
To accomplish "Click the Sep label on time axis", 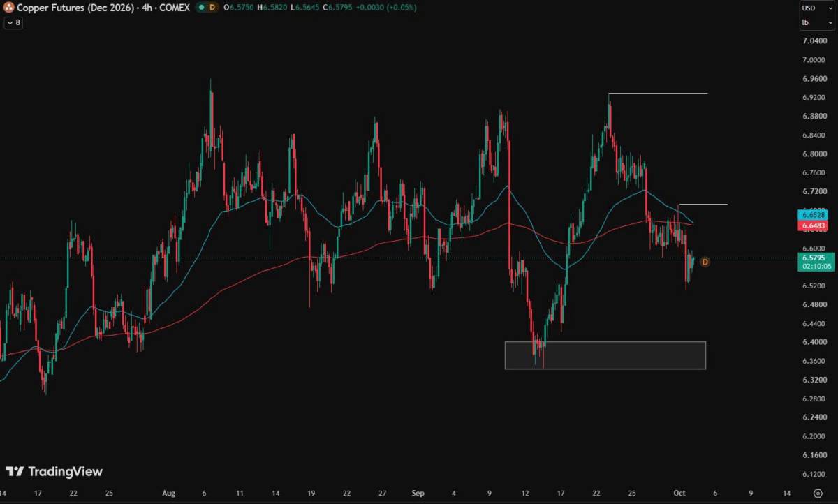I will (418, 493).
